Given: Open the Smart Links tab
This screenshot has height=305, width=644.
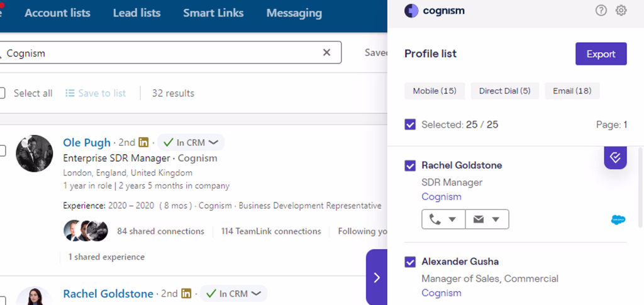Looking at the screenshot, I should 213,13.
